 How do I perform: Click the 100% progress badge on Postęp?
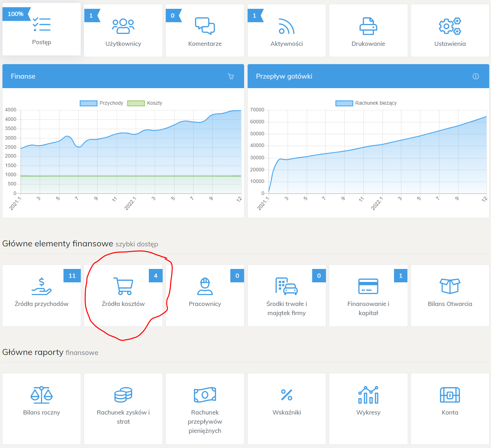pyautogui.click(x=16, y=14)
